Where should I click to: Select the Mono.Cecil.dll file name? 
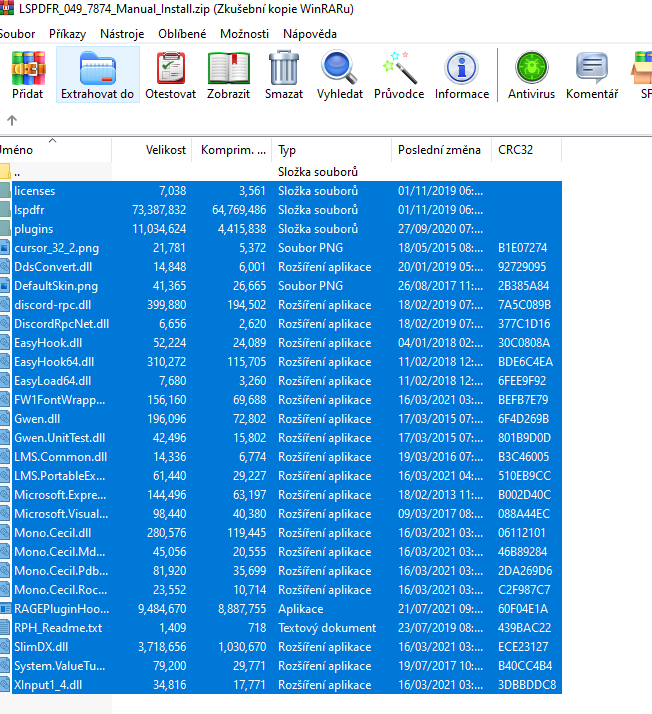pyautogui.click(x=52, y=533)
